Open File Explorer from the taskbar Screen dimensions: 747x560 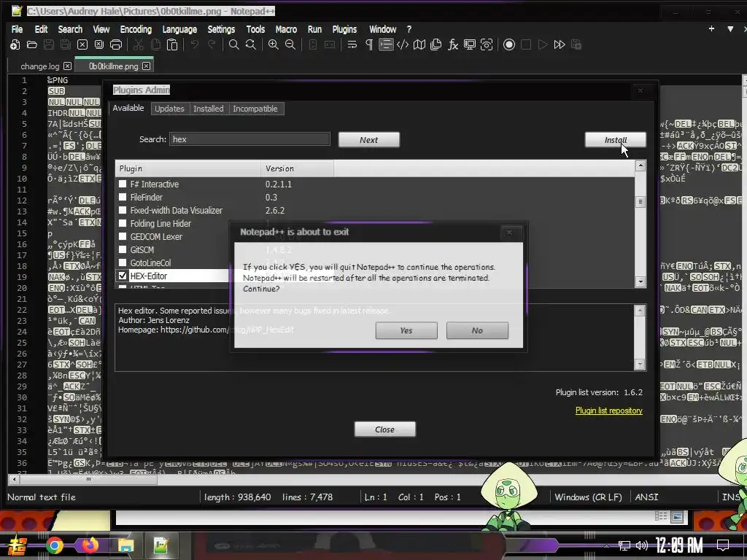point(125,545)
